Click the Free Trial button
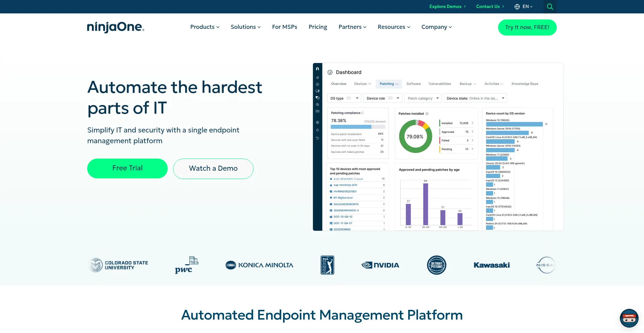The image size is (644, 333). tap(127, 168)
